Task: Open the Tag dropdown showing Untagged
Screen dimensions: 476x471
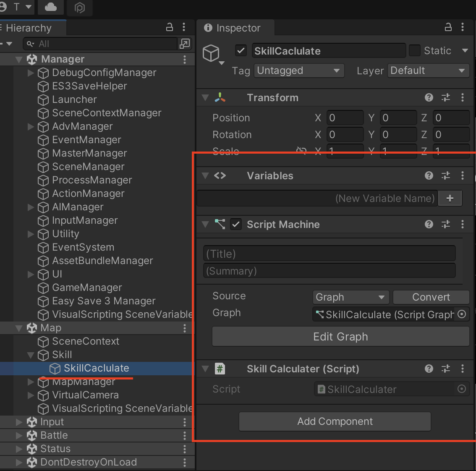Action: [x=299, y=71]
